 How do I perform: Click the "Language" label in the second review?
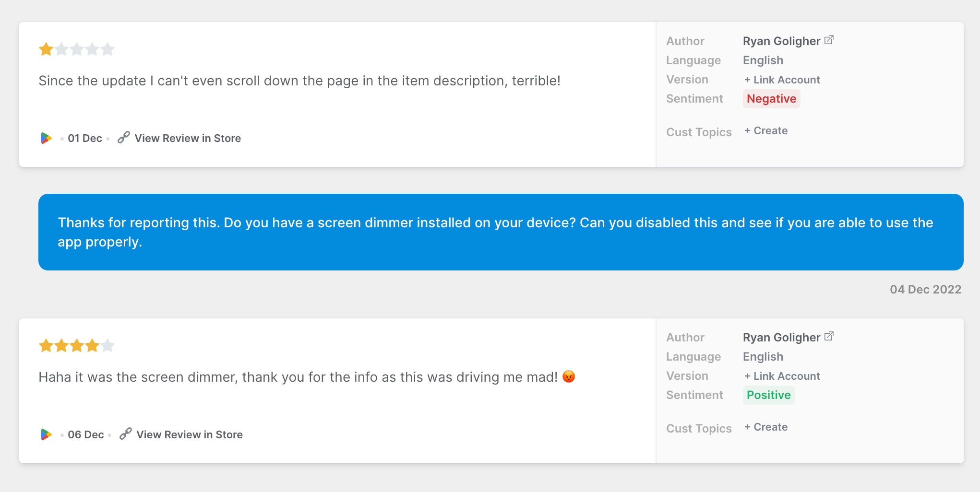click(x=693, y=357)
